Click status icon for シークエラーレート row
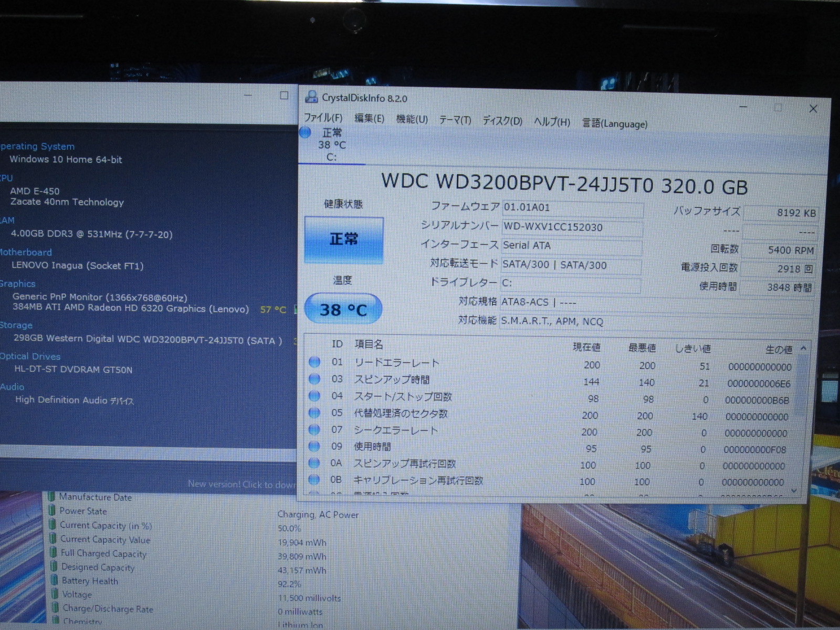Viewport: 840px width, 630px height. pos(314,429)
